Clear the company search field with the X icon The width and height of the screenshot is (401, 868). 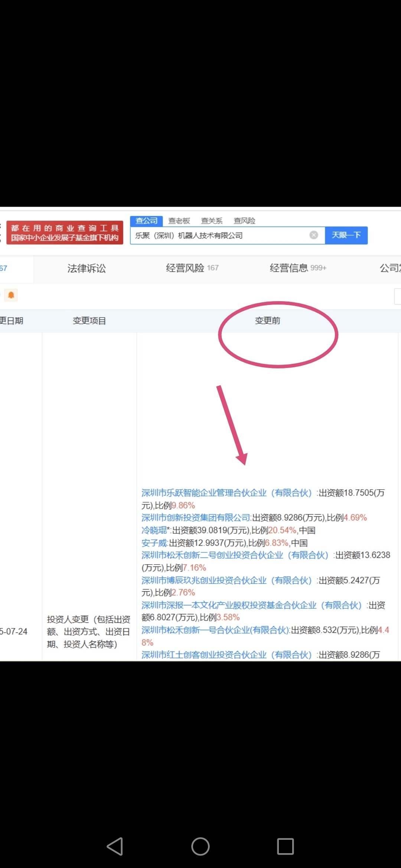point(314,235)
